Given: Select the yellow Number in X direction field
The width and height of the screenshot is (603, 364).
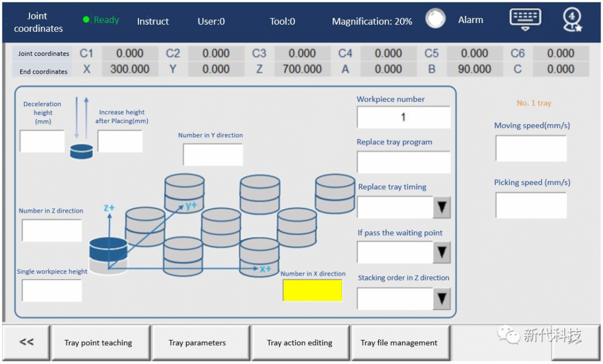Looking at the screenshot, I should (x=312, y=290).
